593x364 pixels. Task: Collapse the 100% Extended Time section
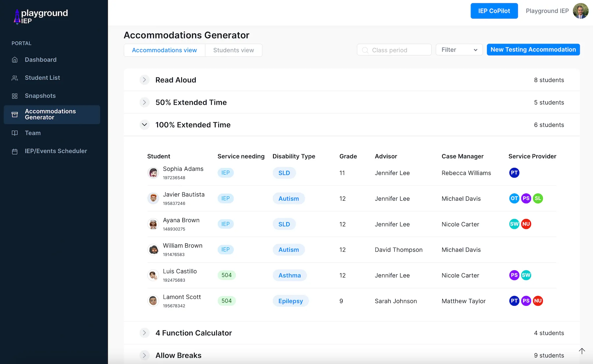coord(144,125)
